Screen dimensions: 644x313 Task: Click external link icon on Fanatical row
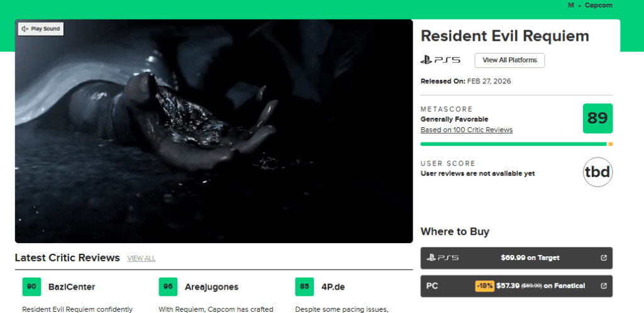click(604, 286)
